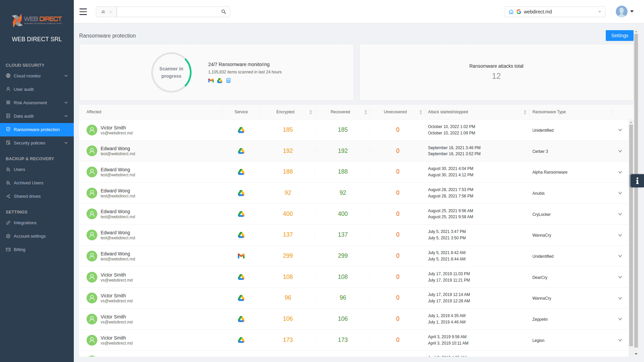
Task: Click the hamburger menu icon
Action: pos(83,12)
